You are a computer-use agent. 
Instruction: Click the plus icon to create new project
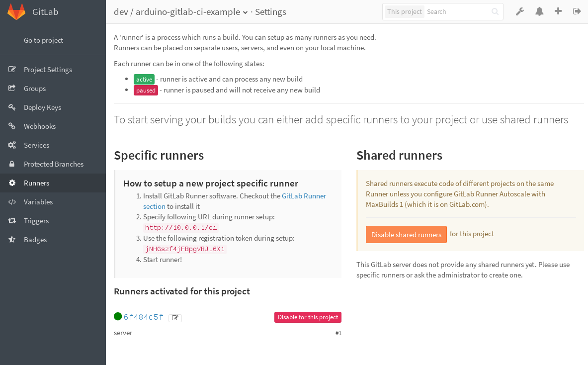tap(558, 11)
